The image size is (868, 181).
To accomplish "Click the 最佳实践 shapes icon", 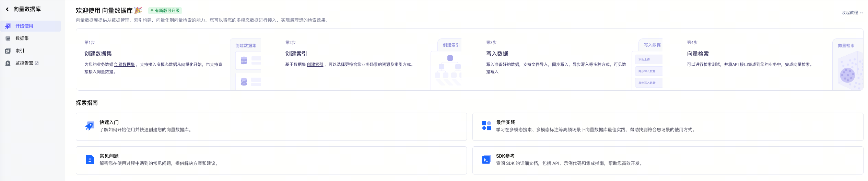I will click(x=486, y=126).
